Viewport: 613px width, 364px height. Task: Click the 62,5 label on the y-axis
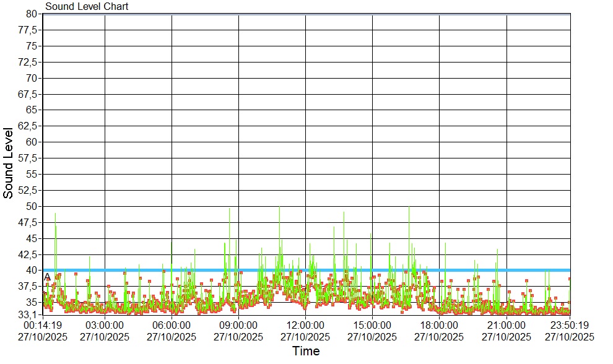29,126
